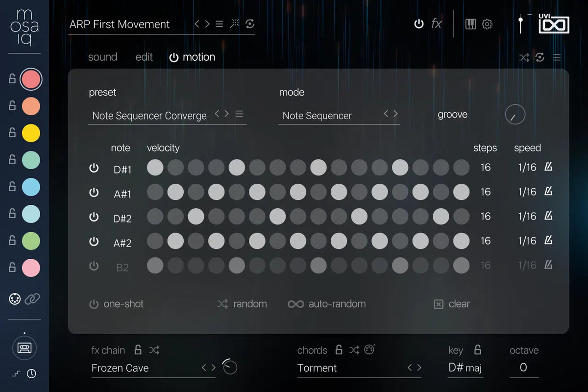Toggle the one-shot option
Image resolution: width=588 pixels, height=392 pixels.
117,304
